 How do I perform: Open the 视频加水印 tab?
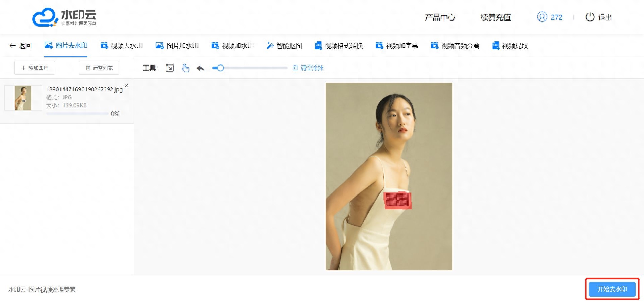coord(232,46)
